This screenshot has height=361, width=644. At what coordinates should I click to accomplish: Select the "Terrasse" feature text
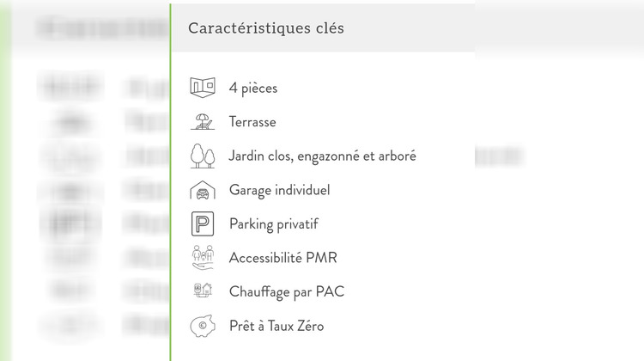(252, 122)
